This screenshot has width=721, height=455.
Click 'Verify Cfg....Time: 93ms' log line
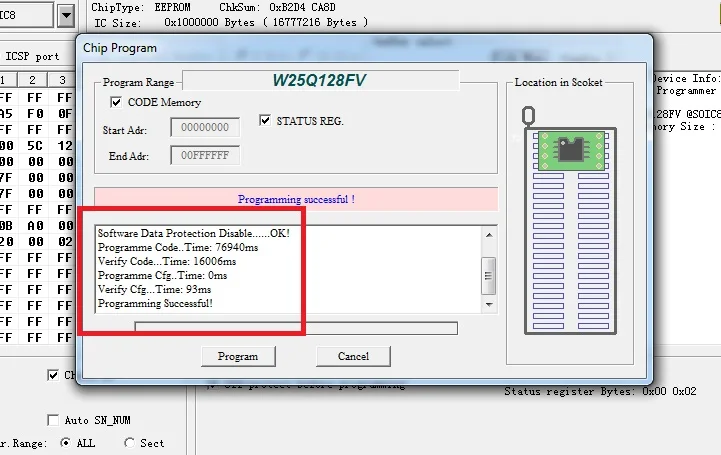coord(154,289)
